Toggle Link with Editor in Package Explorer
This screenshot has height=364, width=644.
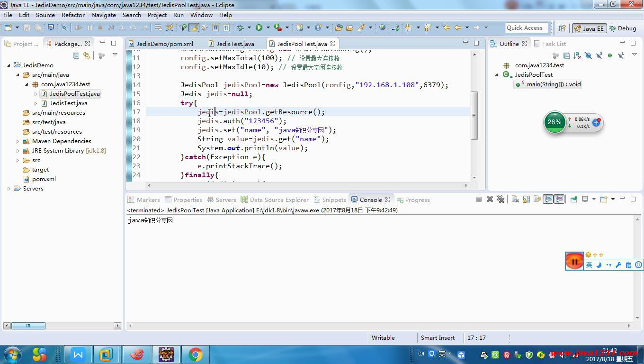87,55
